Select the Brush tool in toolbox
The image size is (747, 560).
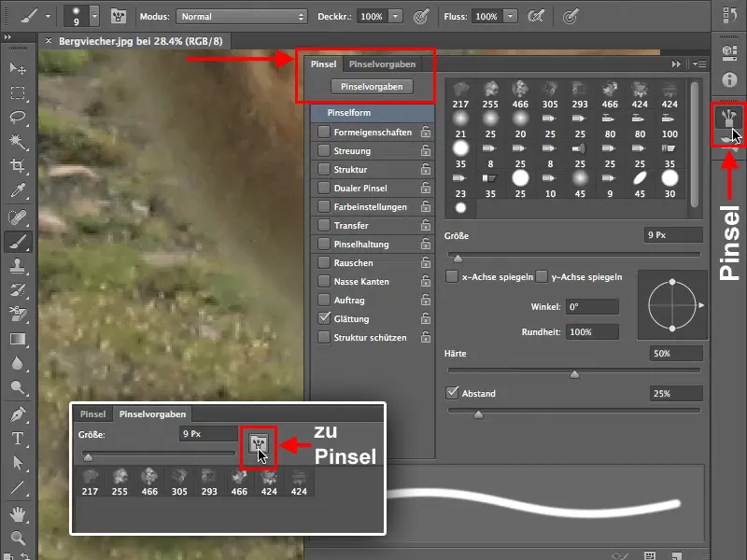tap(18, 243)
